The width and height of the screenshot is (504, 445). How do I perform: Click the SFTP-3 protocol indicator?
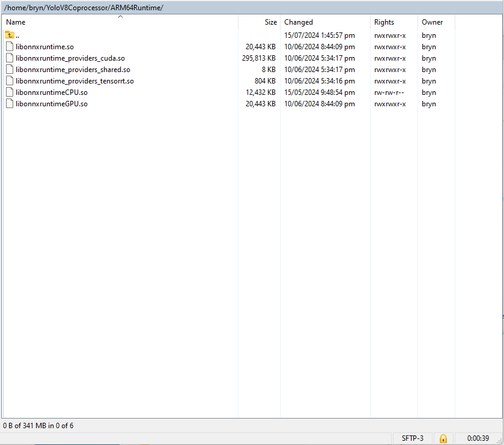pyautogui.click(x=412, y=438)
